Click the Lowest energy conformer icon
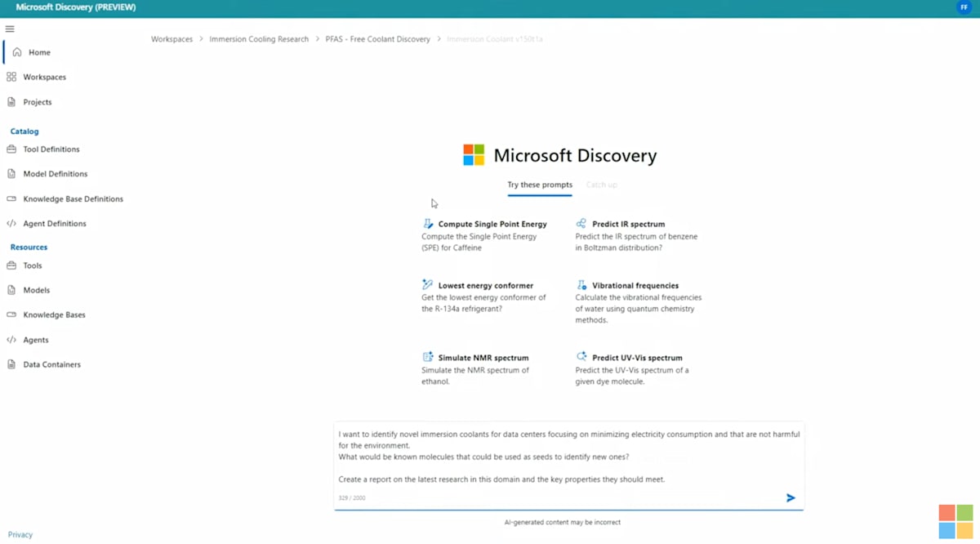This screenshot has height=544, width=980. click(427, 285)
